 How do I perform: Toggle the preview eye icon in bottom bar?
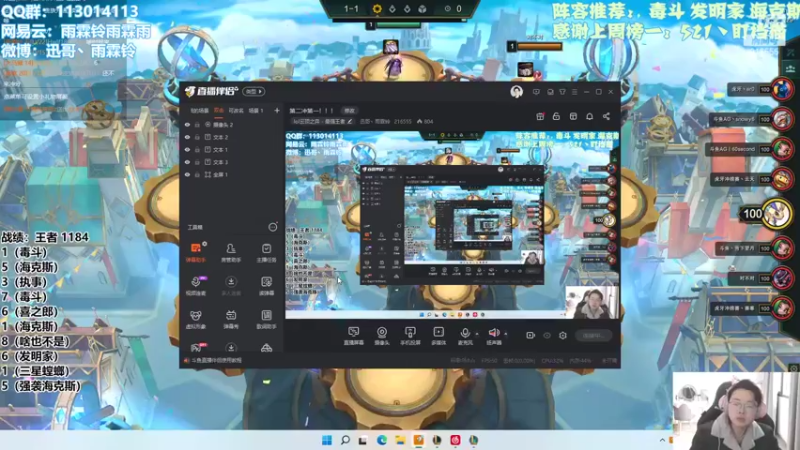[547, 335]
